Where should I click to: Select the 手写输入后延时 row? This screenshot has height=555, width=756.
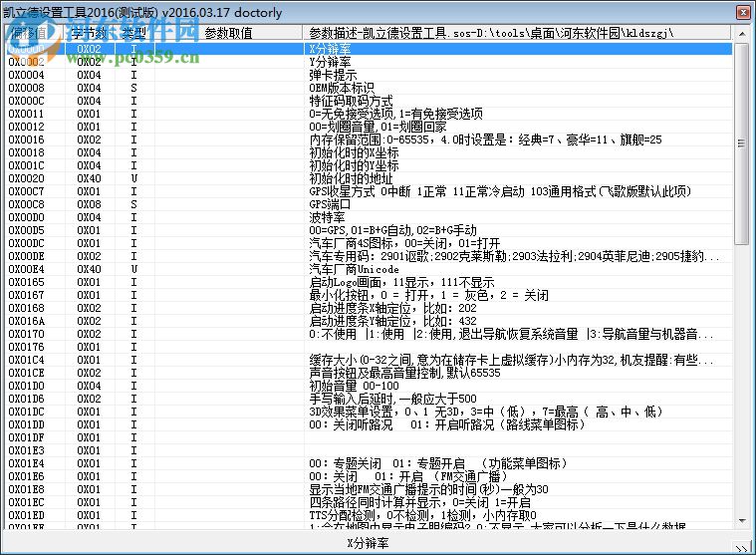(370, 399)
